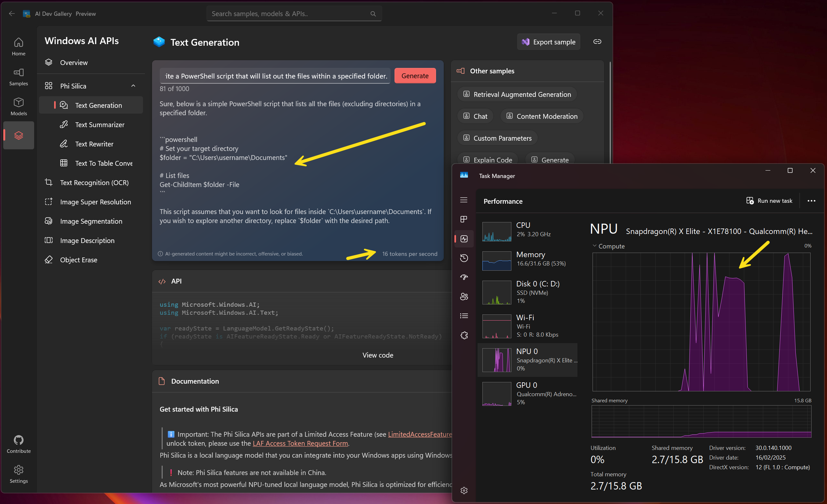Screen dimensions: 827x504
Task: Collapse the Compute graph chevron
Action: (x=594, y=246)
